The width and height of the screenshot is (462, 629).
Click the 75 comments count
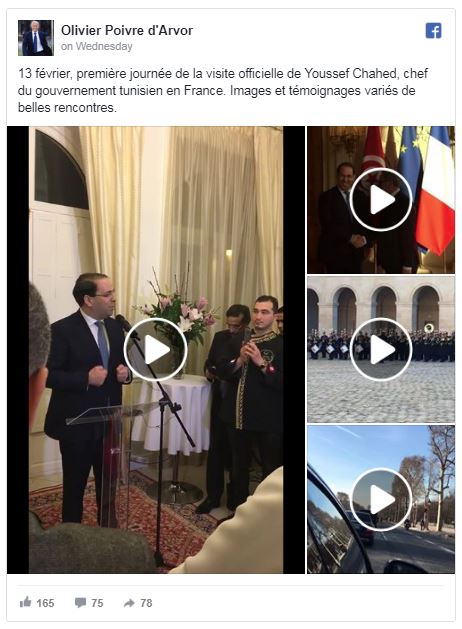point(97,603)
